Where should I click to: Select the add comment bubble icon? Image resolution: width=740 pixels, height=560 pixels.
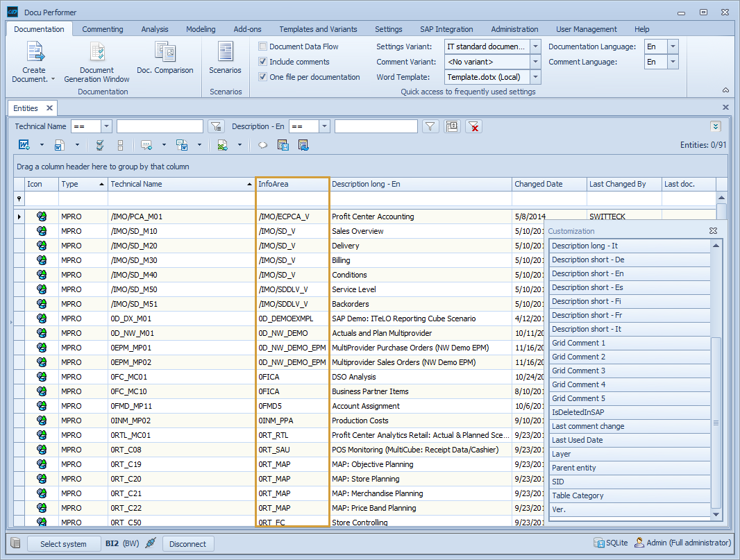coord(145,145)
